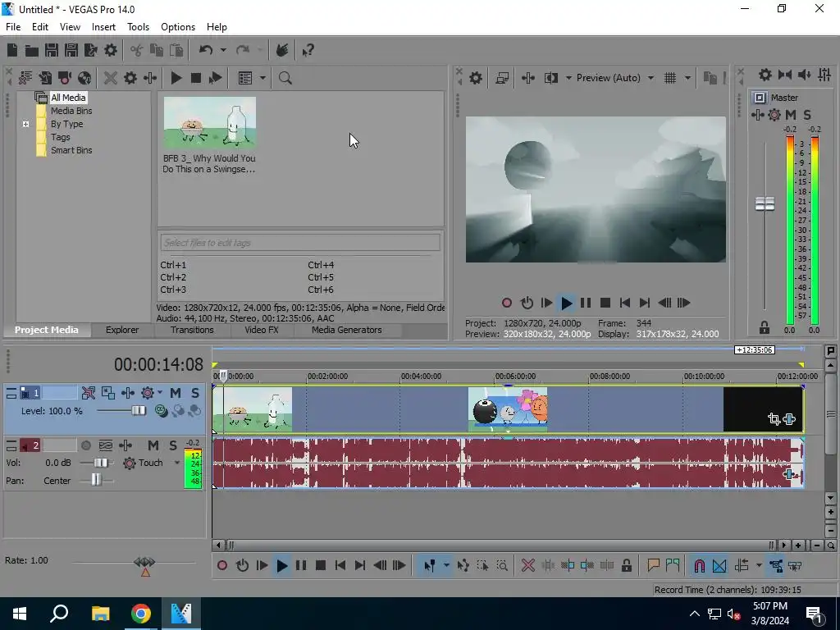The image size is (840, 630).
Task: Start media preview in Project Media toolbar
Action: (176, 78)
